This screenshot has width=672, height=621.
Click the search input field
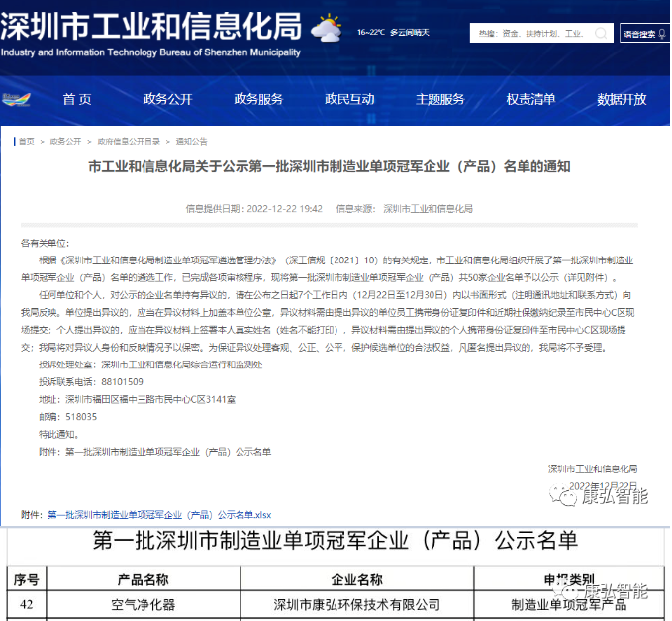(x=541, y=33)
